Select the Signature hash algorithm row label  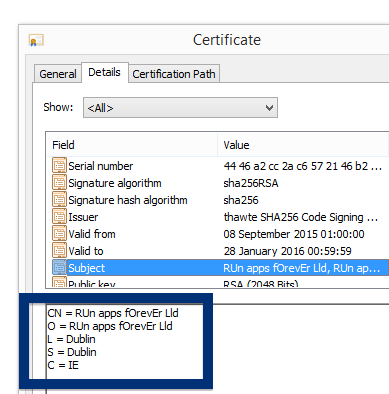[x=128, y=200]
